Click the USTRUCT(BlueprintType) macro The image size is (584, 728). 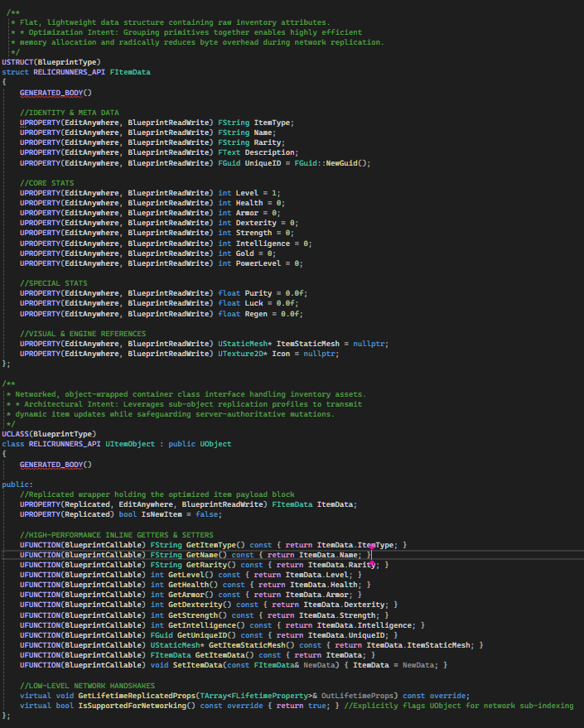tap(51, 62)
